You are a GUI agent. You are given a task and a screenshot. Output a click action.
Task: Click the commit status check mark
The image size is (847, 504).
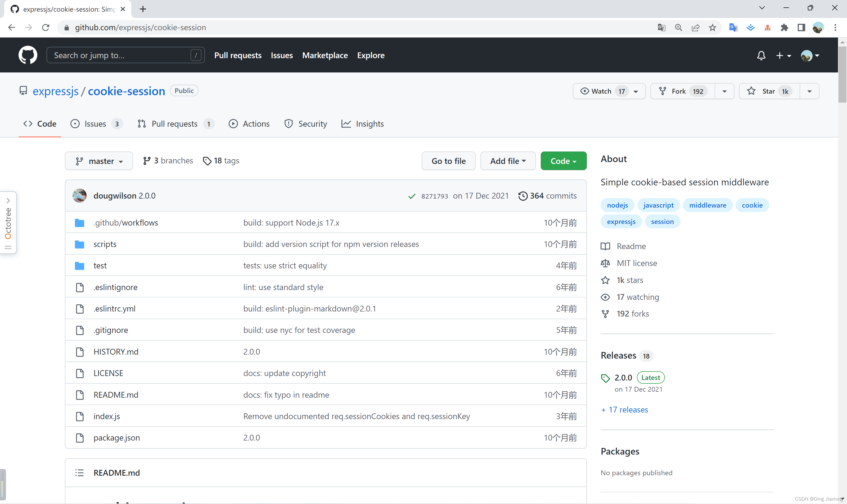point(412,196)
